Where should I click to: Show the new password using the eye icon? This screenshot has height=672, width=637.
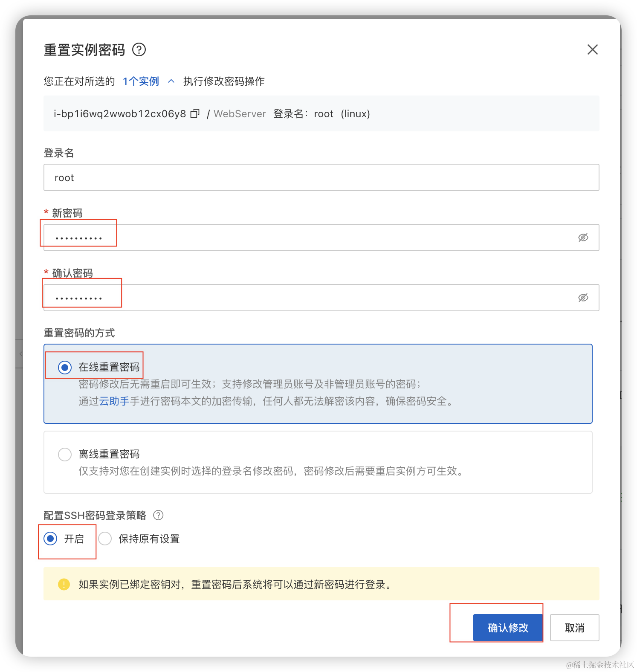pyautogui.click(x=583, y=238)
